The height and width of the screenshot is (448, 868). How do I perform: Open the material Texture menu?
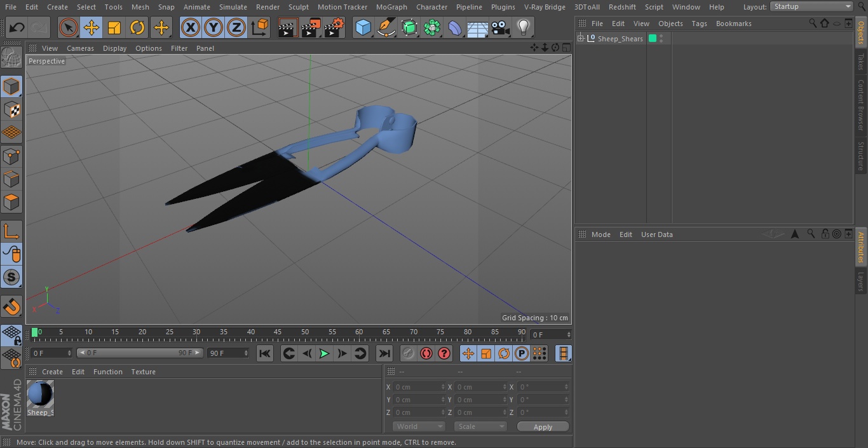(x=143, y=372)
